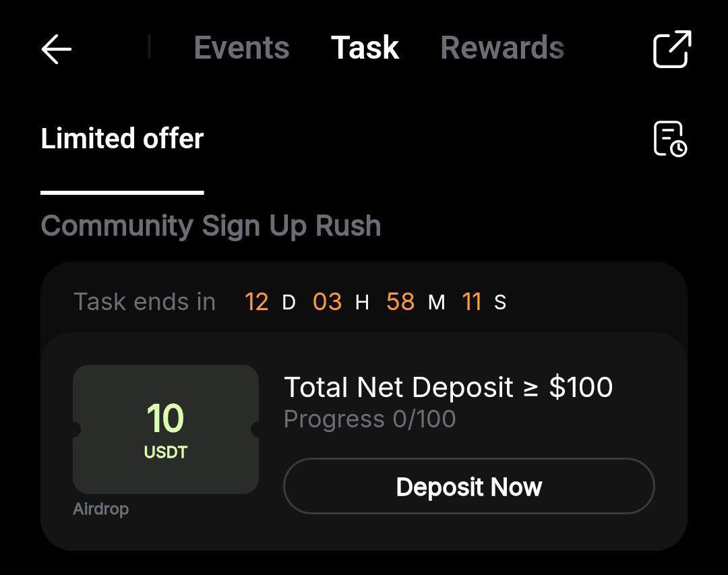Click the "Task ends in" label
Image resolution: width=728 pixels, height=575 pixels.
[x=144, y=302]
